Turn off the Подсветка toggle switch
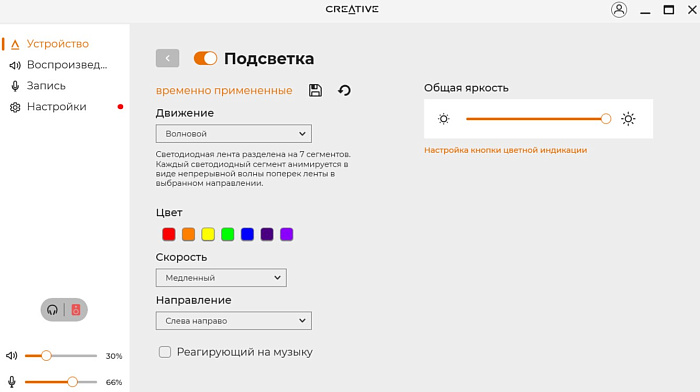This screenshot has height=392, width=700. pyautogui.click(x=205, y=58)
